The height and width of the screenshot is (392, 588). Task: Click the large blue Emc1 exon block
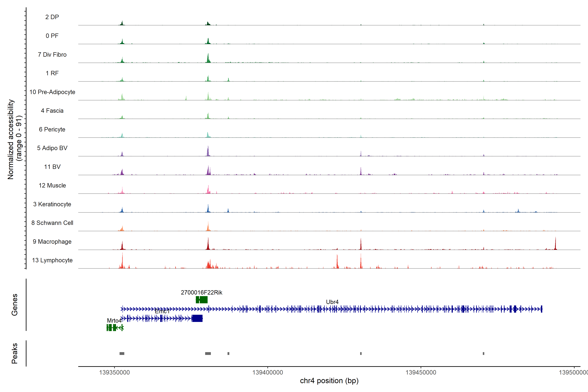pos(197,318)
